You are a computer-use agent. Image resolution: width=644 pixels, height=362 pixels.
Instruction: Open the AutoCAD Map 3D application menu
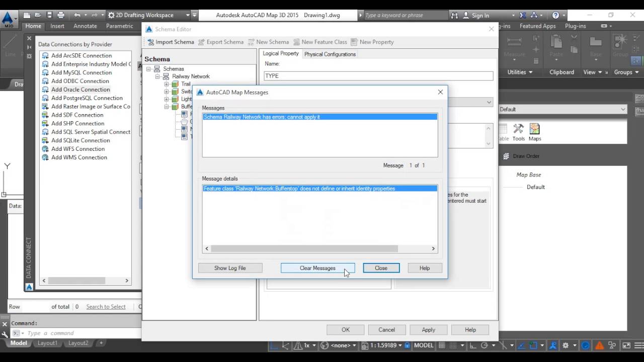[8, 20]
